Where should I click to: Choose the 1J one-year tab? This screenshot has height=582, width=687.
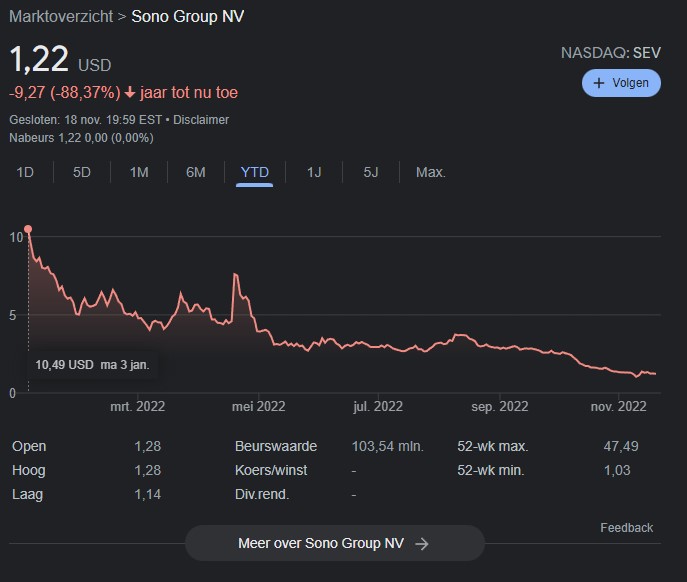314,172
